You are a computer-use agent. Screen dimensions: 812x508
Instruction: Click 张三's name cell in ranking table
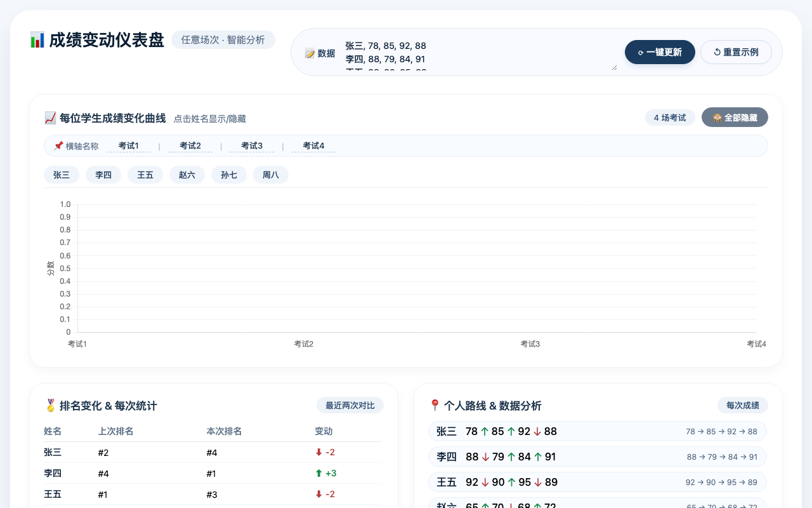click(53, 452)
